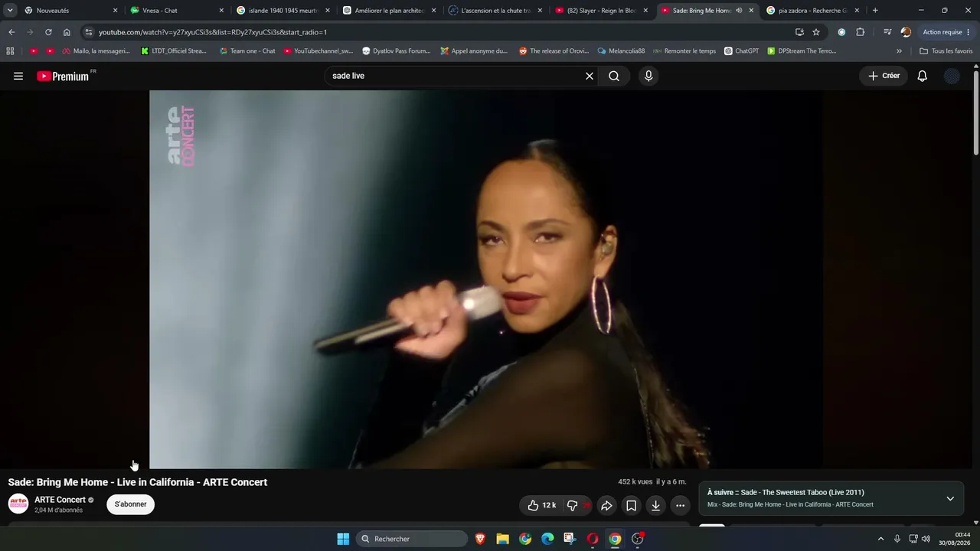Show hidden system tray icons

(x=880, y=539)
